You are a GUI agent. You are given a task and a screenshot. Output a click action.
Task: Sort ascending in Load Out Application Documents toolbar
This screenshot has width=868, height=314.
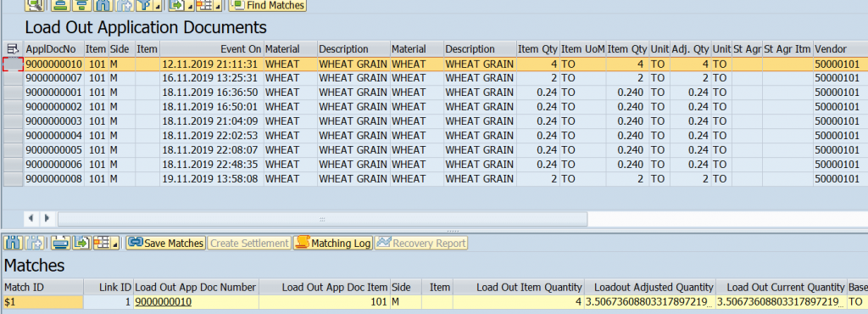61,5
